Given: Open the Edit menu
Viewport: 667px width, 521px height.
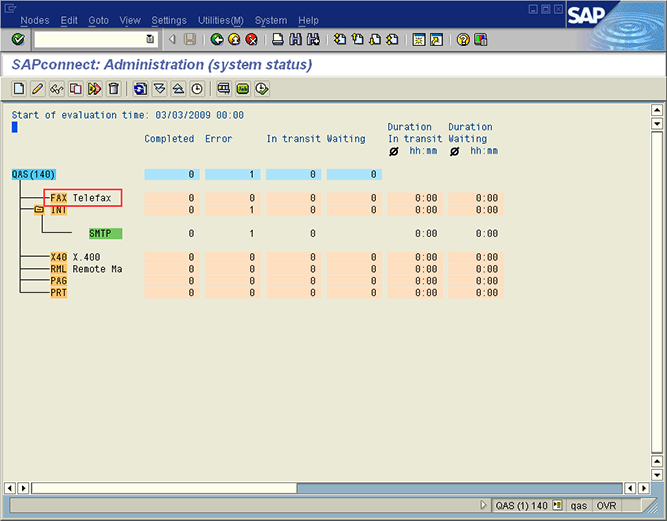Looking at the screenshot, I should click(69, 20).
